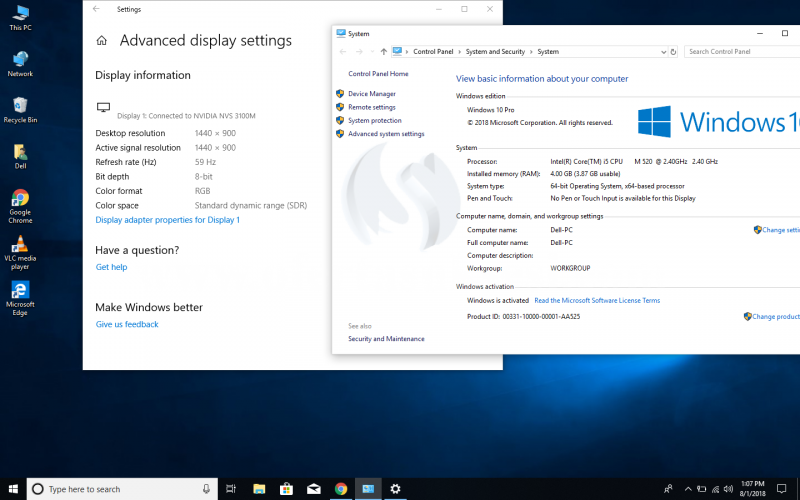Click the Display 1 monitor icon

(104, 107)
